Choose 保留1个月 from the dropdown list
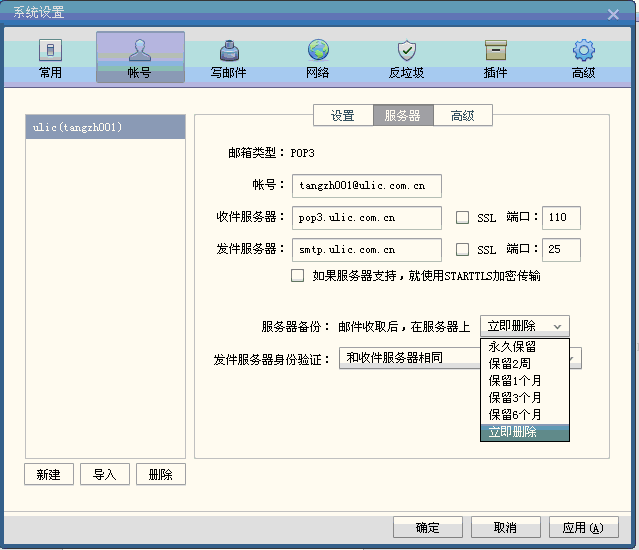Viewport: 639px width, 550px height. click(515, 380)
